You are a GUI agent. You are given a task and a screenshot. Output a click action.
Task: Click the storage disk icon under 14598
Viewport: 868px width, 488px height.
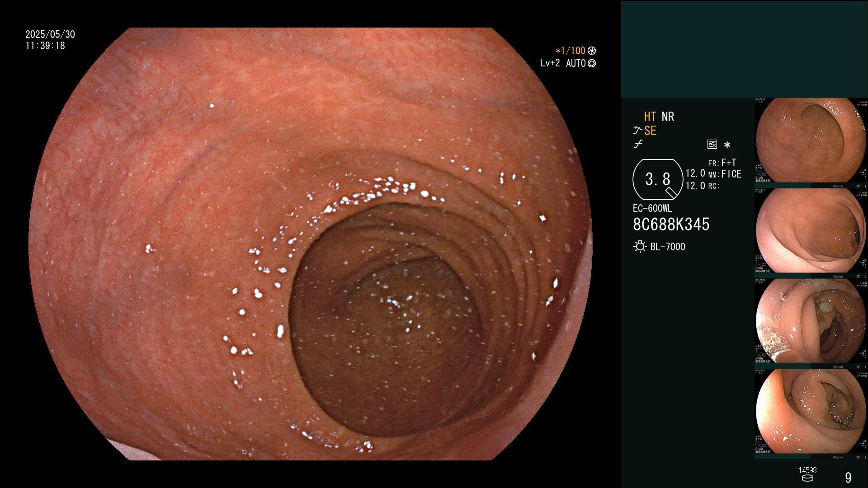click(x=807, y=478)
